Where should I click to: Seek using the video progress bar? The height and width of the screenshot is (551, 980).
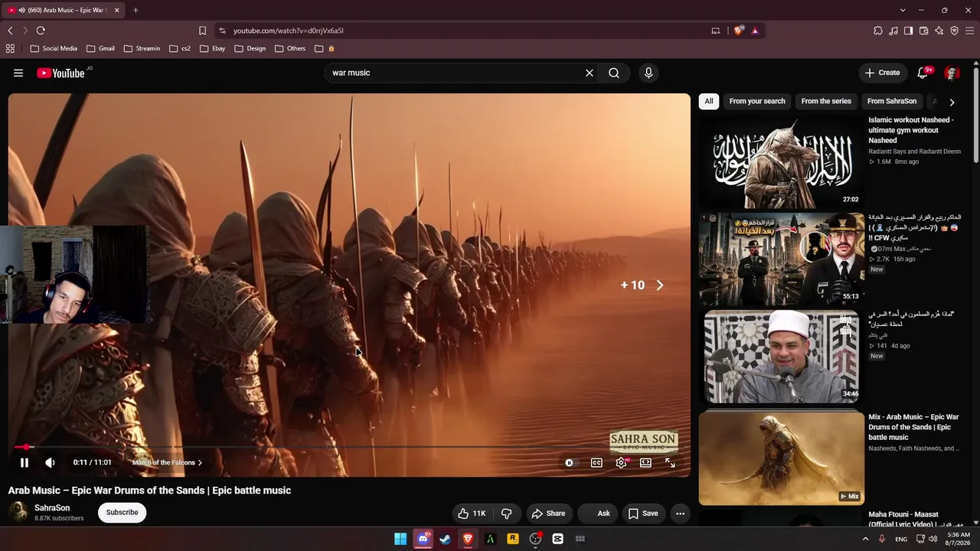coord(349,447)
